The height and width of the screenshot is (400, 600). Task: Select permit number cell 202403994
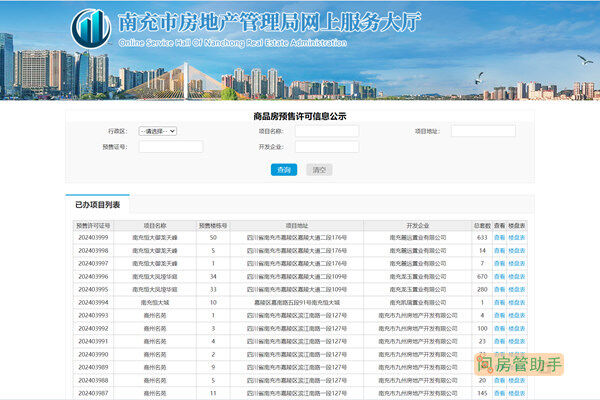point(93,302)
